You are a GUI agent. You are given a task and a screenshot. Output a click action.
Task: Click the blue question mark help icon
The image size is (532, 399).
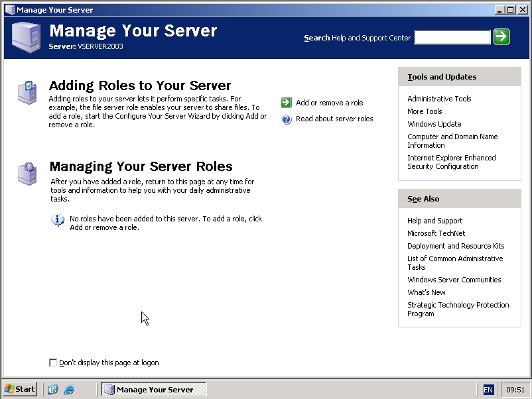pyautogui.click(x=286, y=119)
